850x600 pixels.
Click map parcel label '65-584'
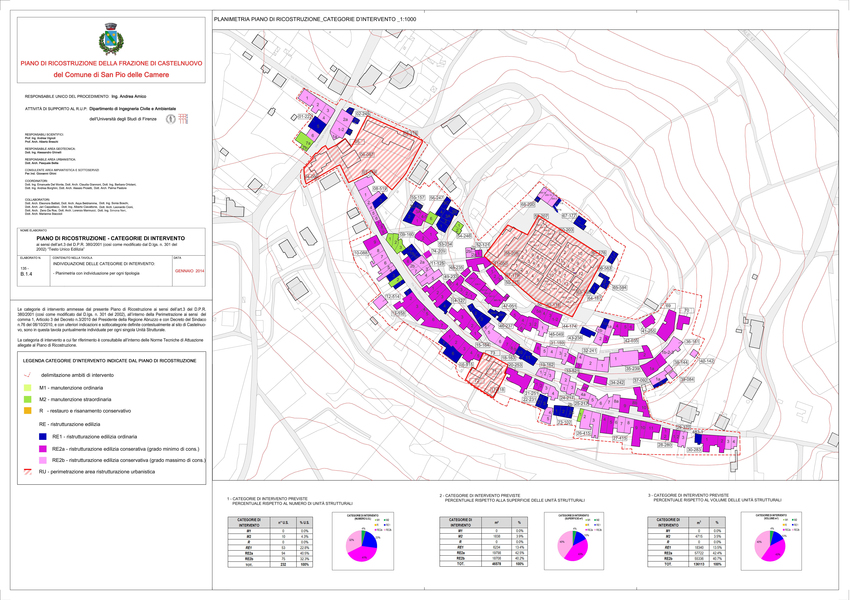(620, 288)
